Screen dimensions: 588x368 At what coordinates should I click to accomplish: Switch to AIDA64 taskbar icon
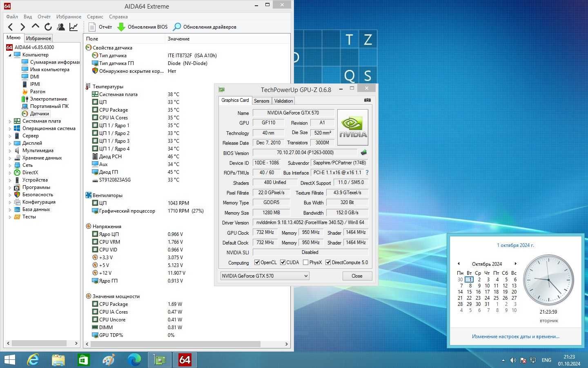pos(185,360)
